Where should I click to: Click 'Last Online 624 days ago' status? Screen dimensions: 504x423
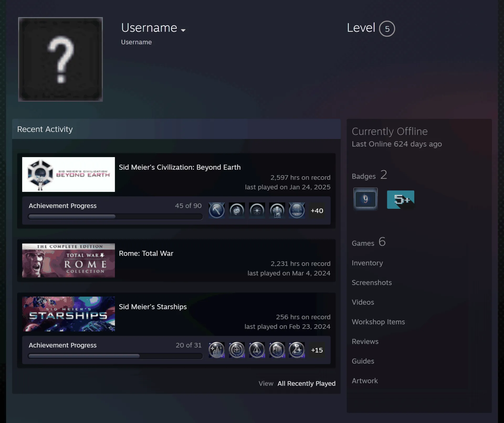click(x=397, y=144)
